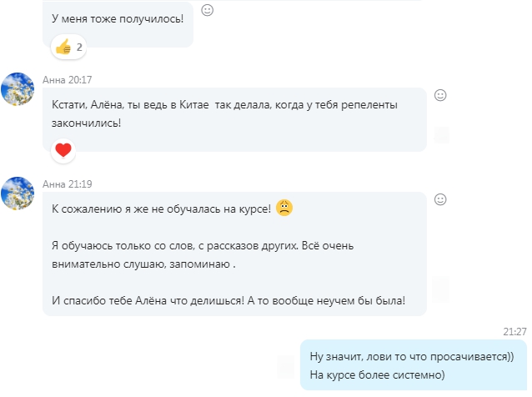532x397 pixels.
Task: Toggle the thumbs-up reaction with count 2
Action: point(68,47)
